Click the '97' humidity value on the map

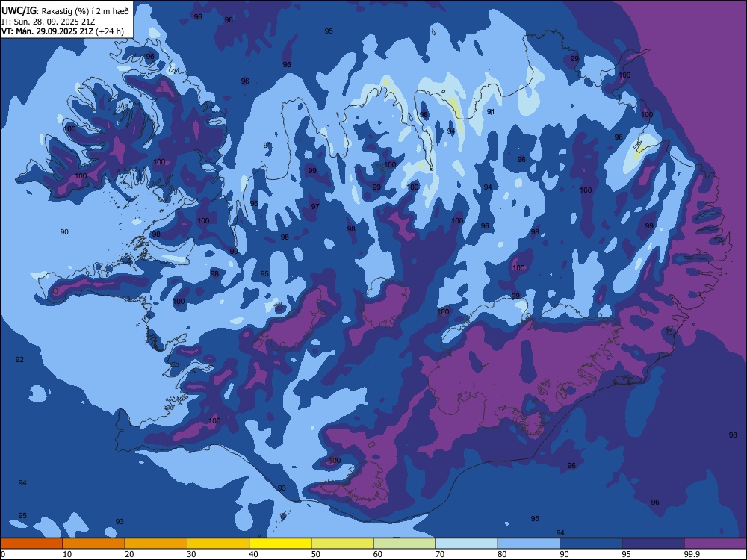315,207
